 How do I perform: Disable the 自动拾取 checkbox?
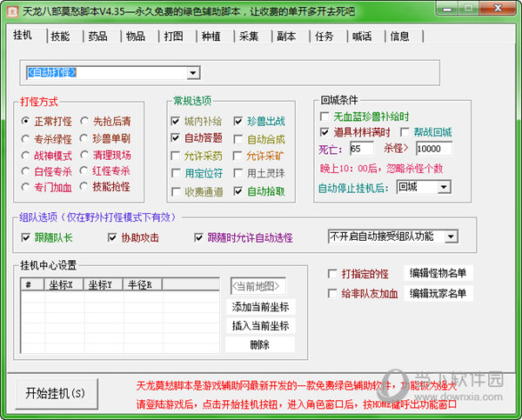click(x=238, y=192)
